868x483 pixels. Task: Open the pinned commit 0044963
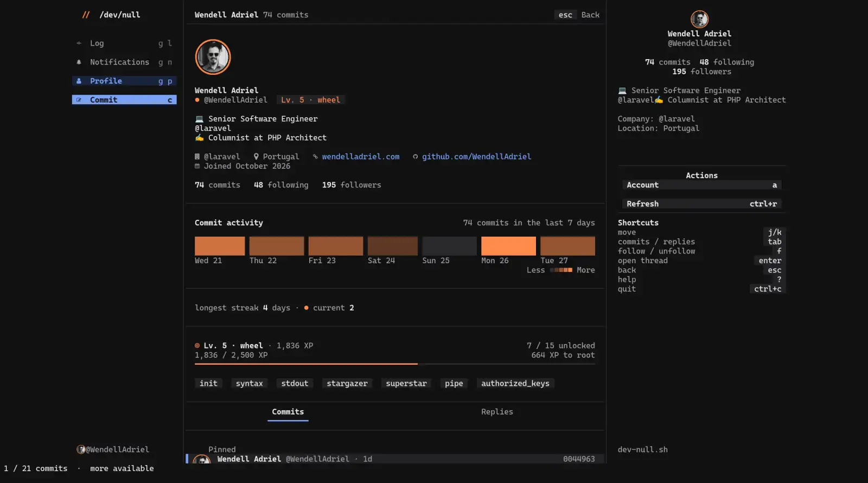coord(395,459)
